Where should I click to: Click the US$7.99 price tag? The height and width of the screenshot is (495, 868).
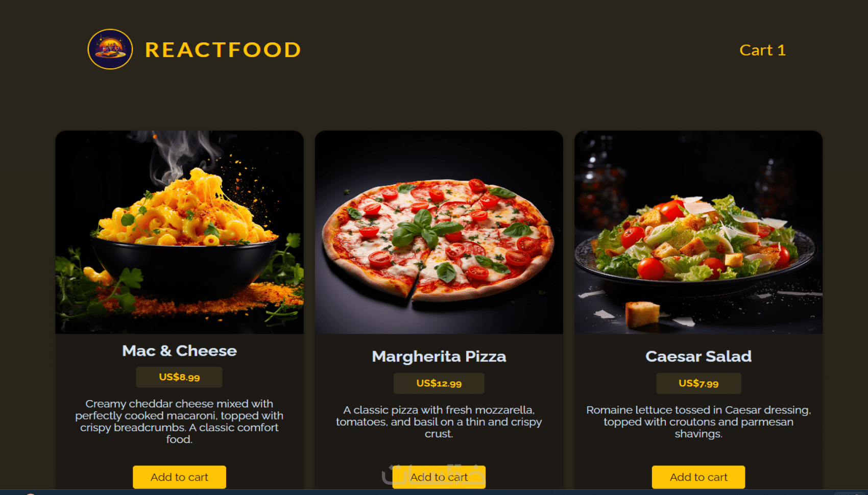(x=698, y=383)
